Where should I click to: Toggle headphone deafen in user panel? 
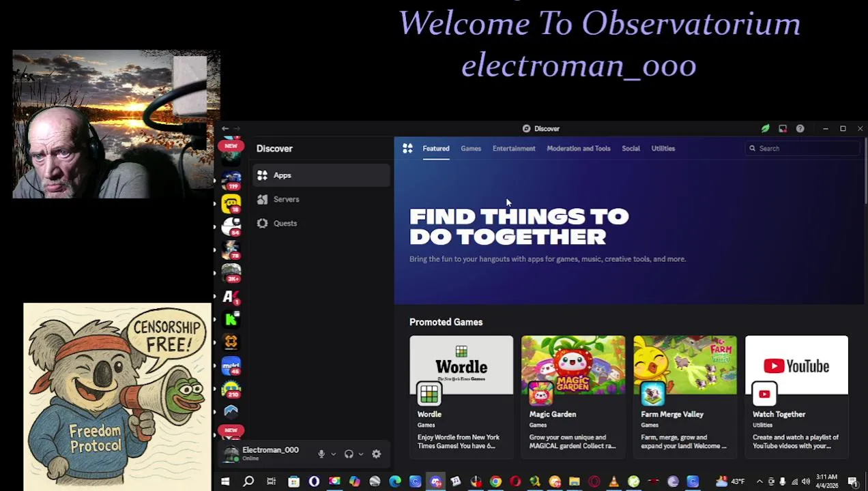tap(349, 454)
